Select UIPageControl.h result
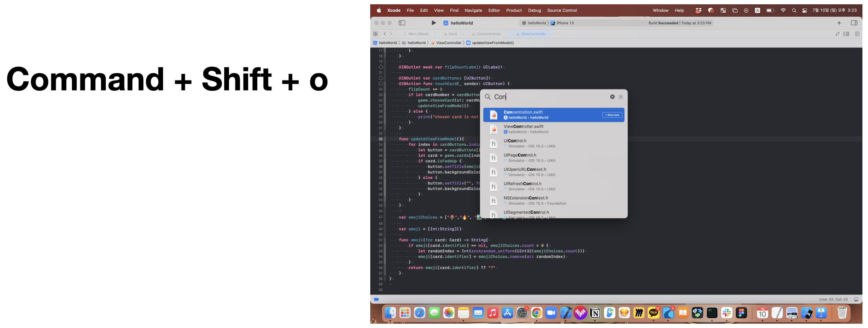Viewport: 868px width, 328px height. (553, 158)
